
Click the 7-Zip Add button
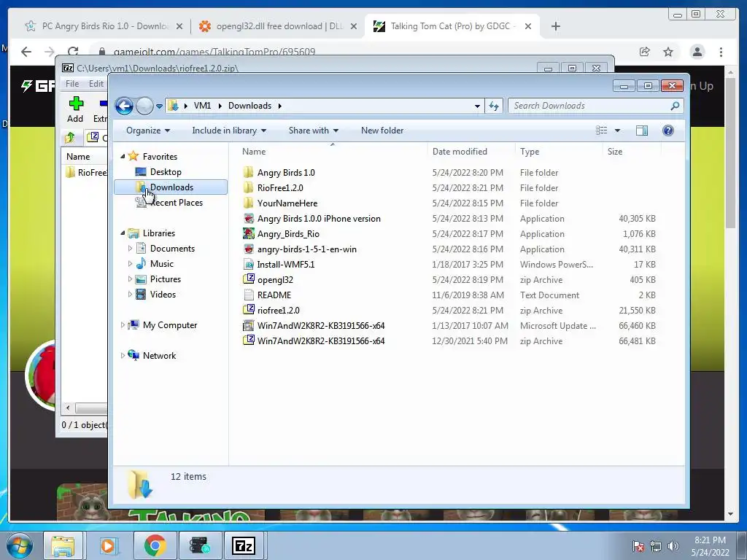pos(75,109)
